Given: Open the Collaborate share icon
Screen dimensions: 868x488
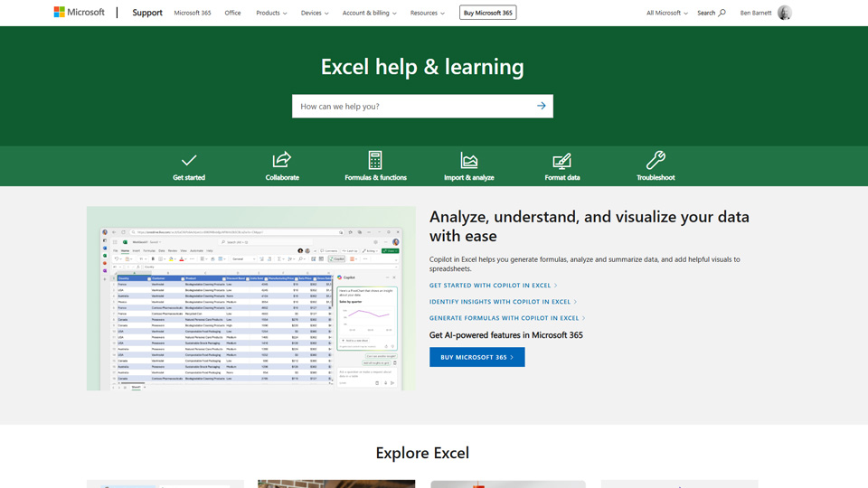Looking at the screenshot, I should click(x=282, y=159).
